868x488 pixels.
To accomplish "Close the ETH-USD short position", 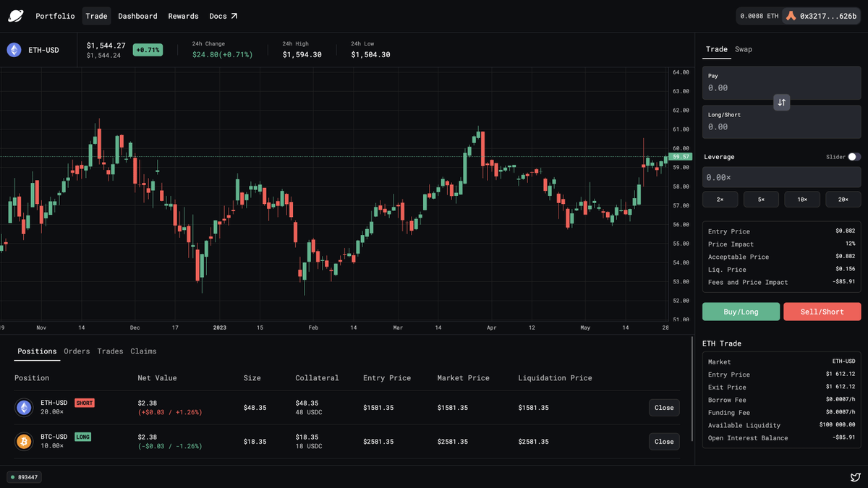I will 663,407.
